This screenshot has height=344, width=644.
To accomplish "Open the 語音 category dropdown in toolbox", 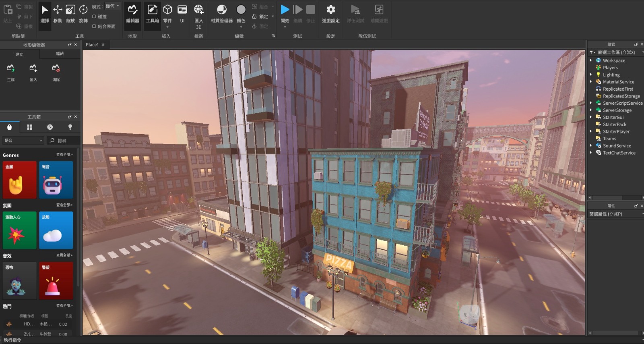I will [23, 141].
